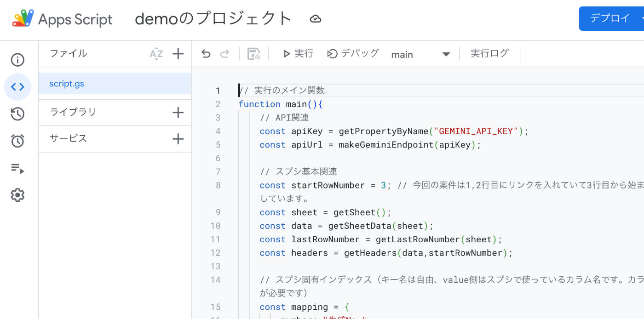644x319 pixels.
Task: Click line number 2 in gutter
Action: [x=218, y=104]
